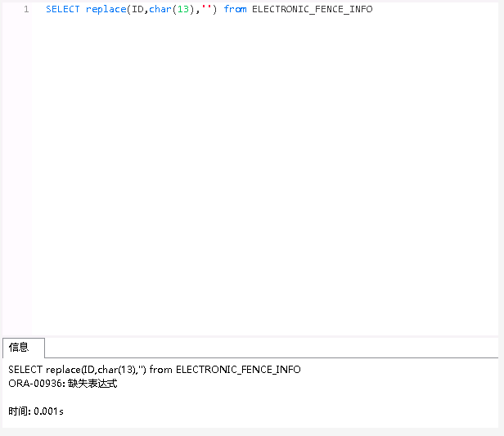
Task: Click the number 13 in editor
Action: coord(183,9)
